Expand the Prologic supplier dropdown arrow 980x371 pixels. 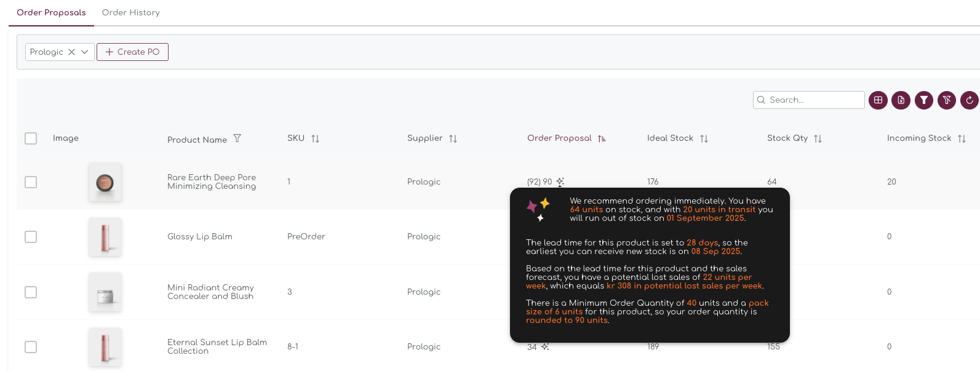(x=85, y=52)
